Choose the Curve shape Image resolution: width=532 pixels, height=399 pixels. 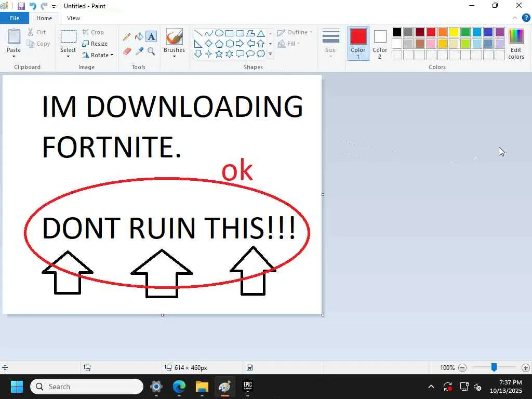coord(209,33)
